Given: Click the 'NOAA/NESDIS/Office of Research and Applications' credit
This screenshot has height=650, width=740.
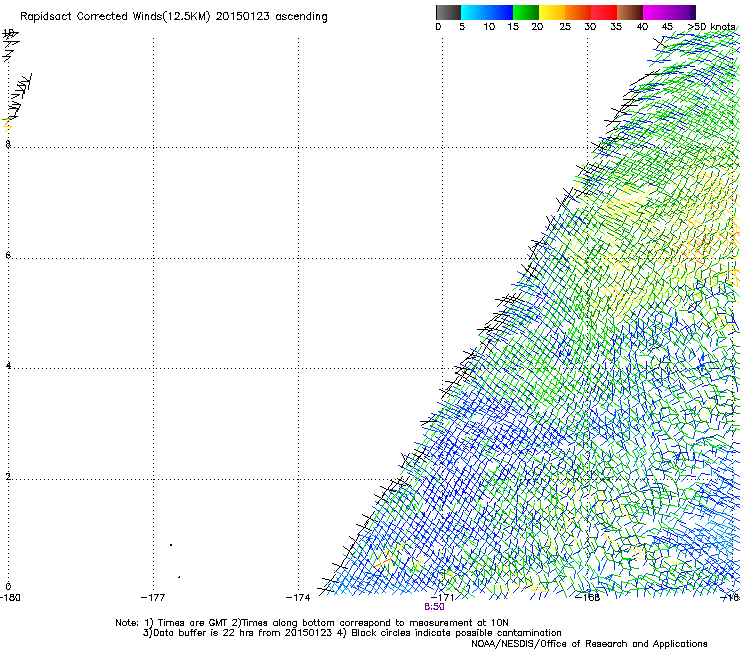Looking at the screenshot, I should [589, 644].
